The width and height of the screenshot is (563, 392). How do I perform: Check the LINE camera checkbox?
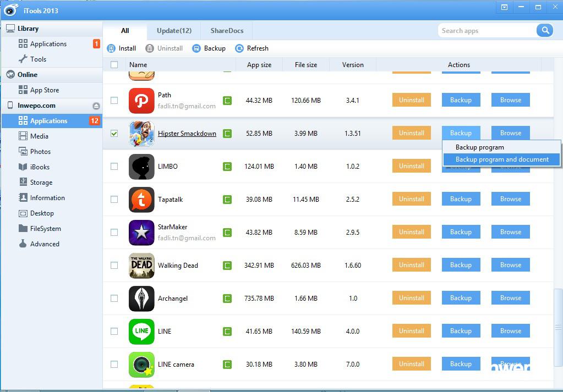pos(114,365)
